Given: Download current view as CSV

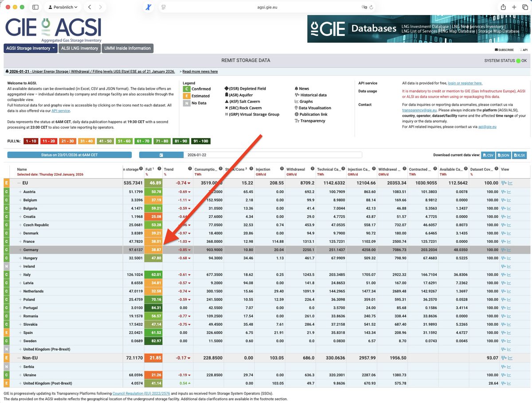Looking at the screenshot, I should pyautogui.click(x=488, y=155).
